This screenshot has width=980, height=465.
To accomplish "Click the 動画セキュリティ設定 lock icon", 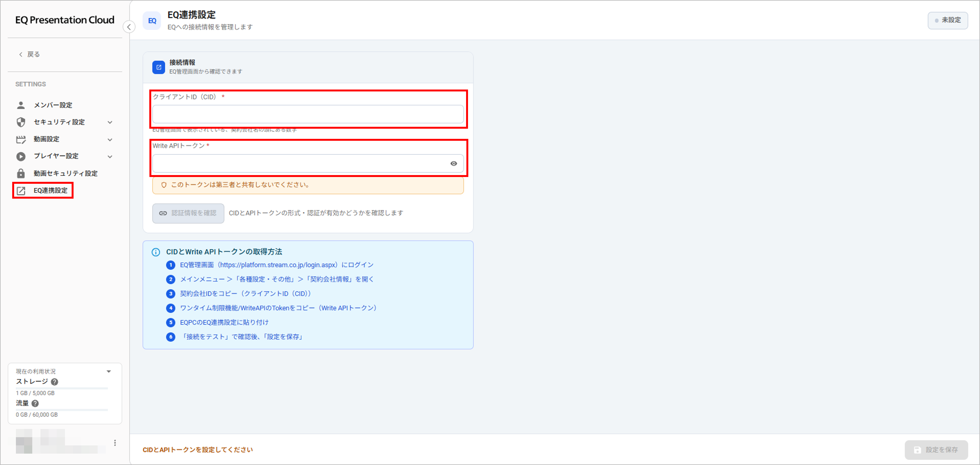I will point(21,173).
